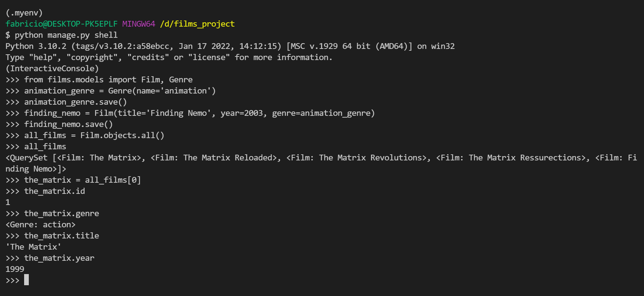
Task: Click the 1999 year output
Action: [x=15, y=269]
